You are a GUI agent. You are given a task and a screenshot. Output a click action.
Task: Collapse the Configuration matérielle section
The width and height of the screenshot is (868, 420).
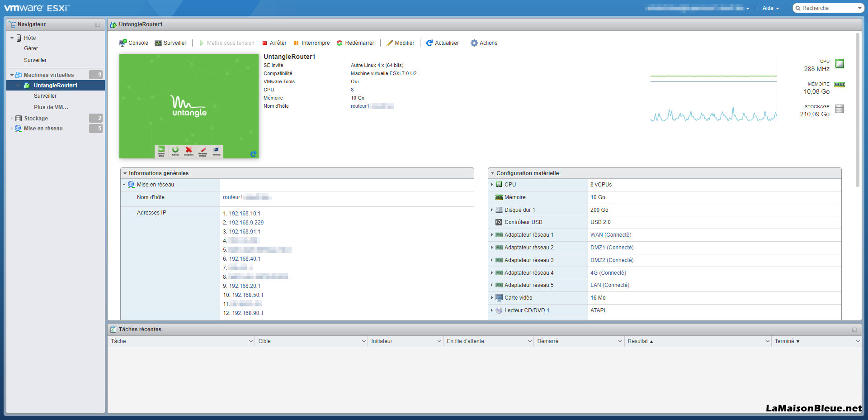(x=492, y=173)
